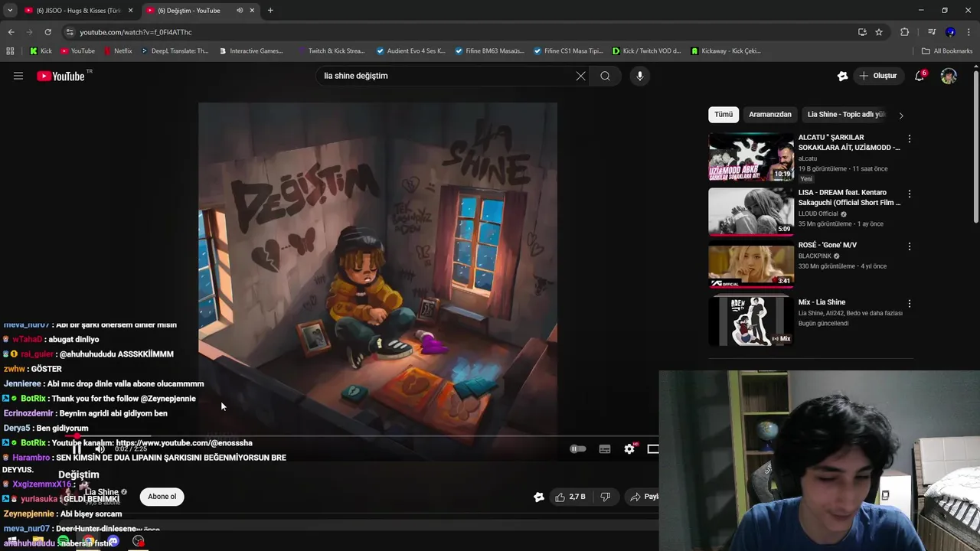
Task: Mute the Değiştim tab's audio icon
Action: [x=240, y=11]
